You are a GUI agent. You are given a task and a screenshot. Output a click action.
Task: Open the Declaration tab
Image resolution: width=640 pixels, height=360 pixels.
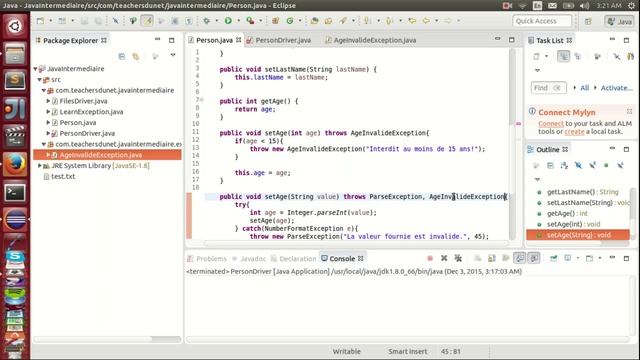[294, 258]
